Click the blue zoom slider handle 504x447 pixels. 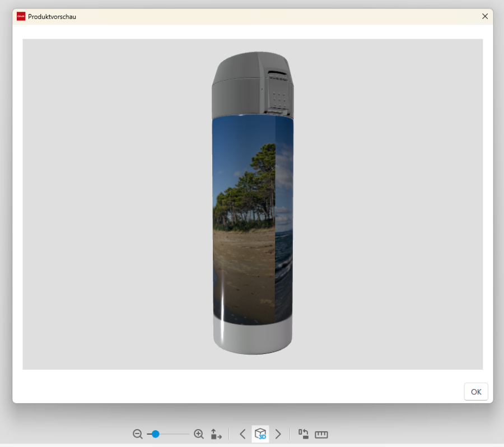(x=156, y=434)
